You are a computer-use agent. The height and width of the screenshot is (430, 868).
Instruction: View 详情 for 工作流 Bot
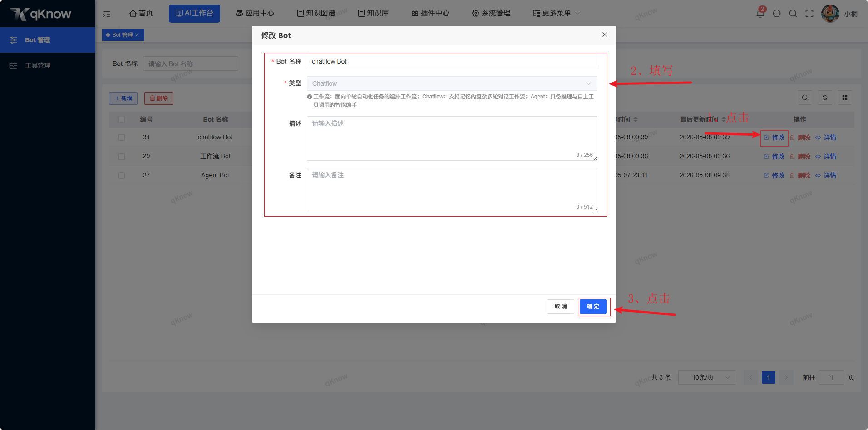click(826, 156)
